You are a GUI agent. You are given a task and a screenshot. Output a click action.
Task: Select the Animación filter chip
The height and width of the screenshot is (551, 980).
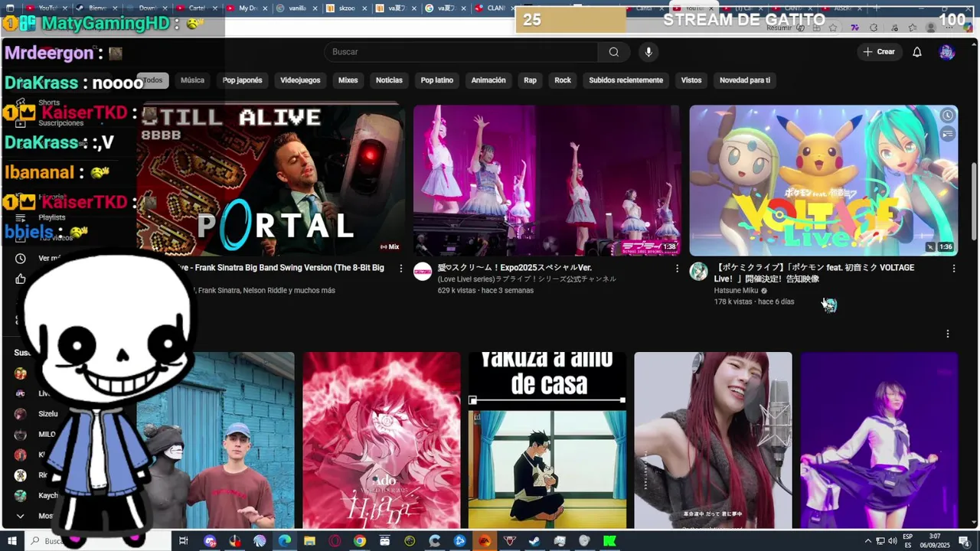pyautogui.click(x=488, y=80)
